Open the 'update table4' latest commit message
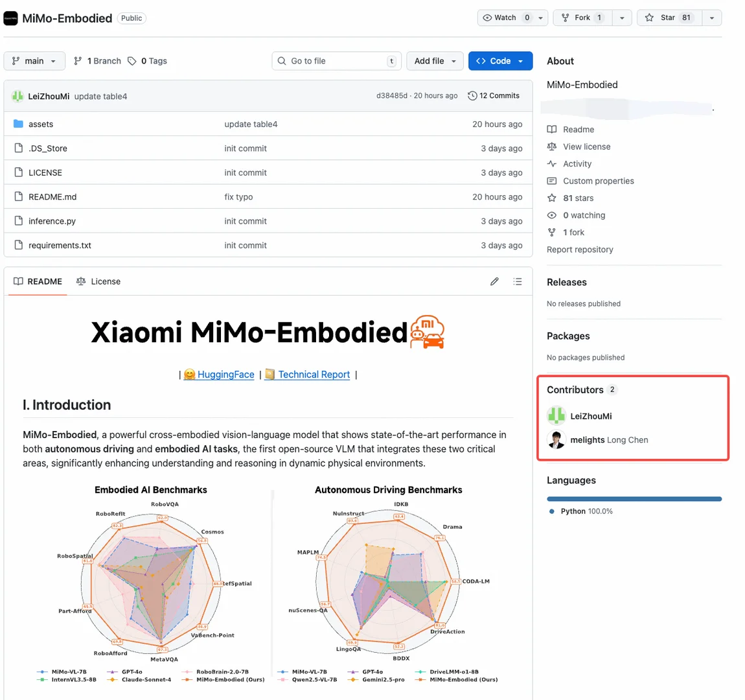 (100, 96)
